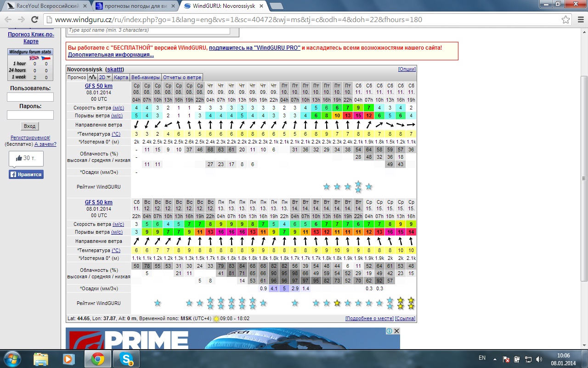Image resolution: width=588 pixels, height=368 pixels.
Task: Open the Action Center flag icon
Action: point(507,359)
